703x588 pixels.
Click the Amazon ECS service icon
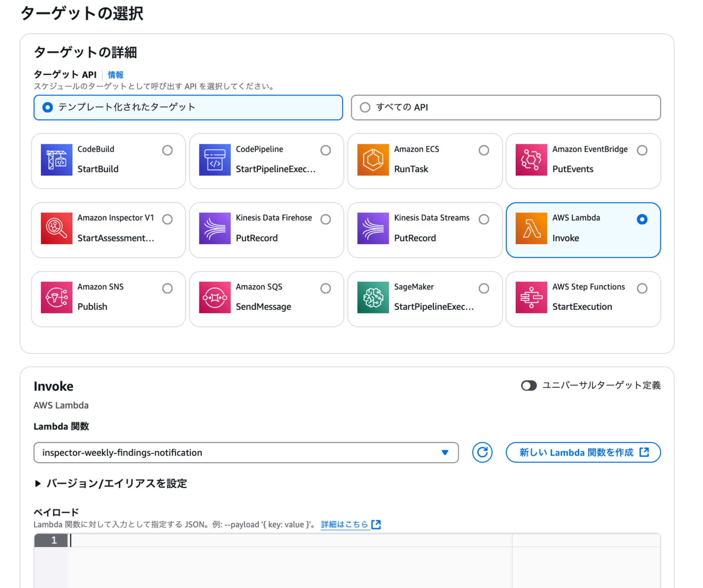coord(373,160)
